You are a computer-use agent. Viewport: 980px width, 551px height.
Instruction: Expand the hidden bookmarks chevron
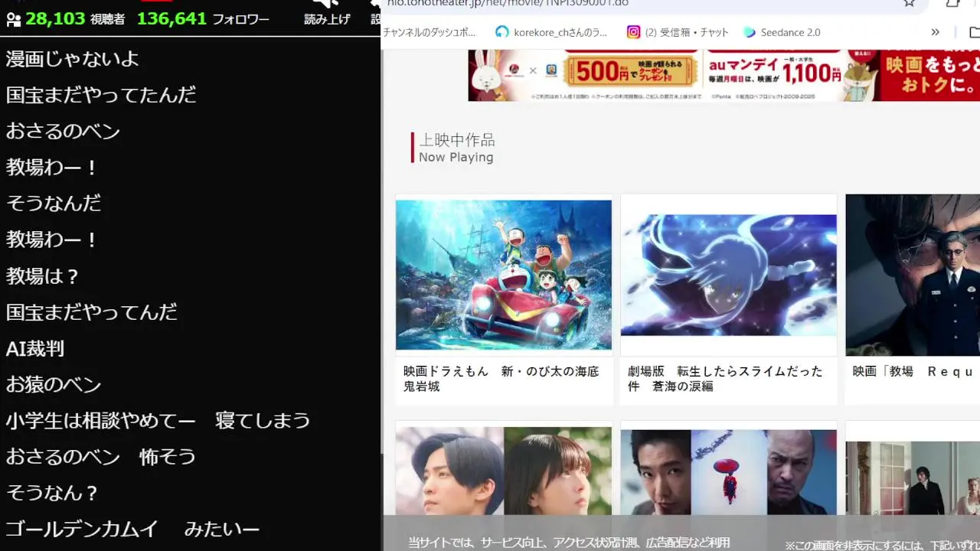click(x=935, y=32)
